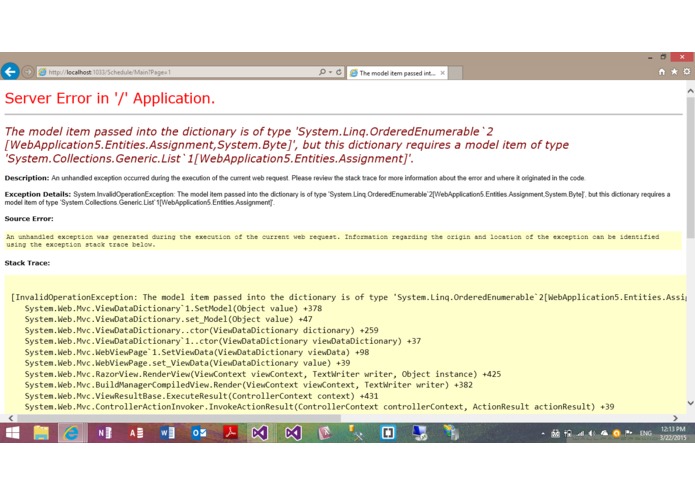Click the grayed forward navigation arrow
This screenshot has width=695, height=494.
(27, 72)
